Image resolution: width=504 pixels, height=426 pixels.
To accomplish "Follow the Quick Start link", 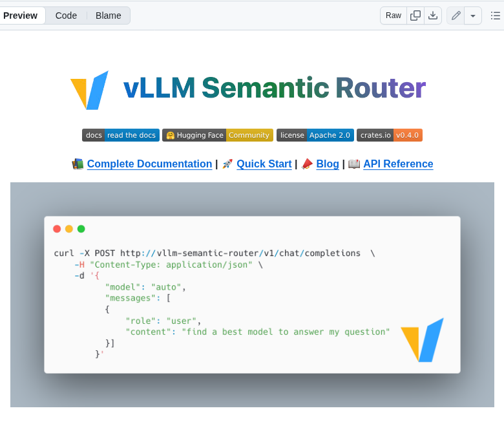I will click(x=264, y=164).
